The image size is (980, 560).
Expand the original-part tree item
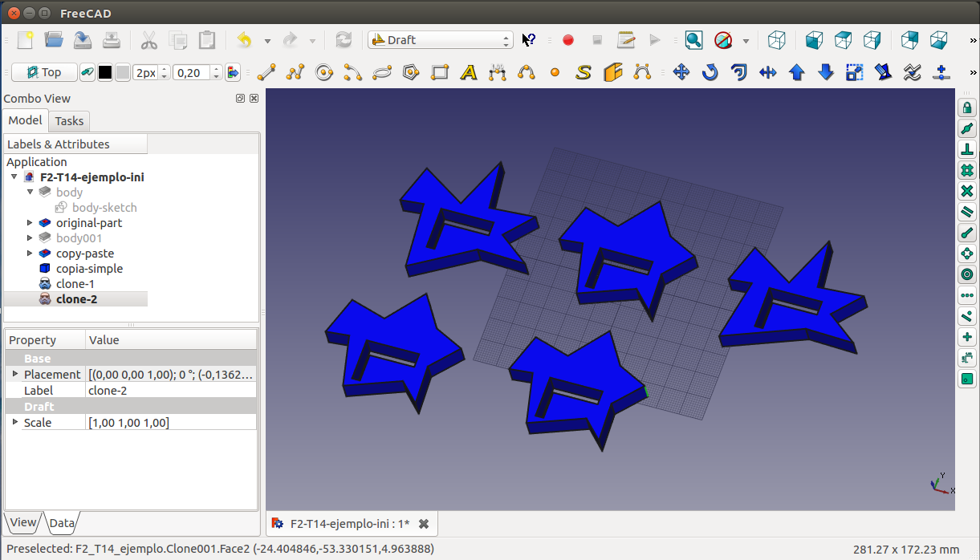point(30,223)
